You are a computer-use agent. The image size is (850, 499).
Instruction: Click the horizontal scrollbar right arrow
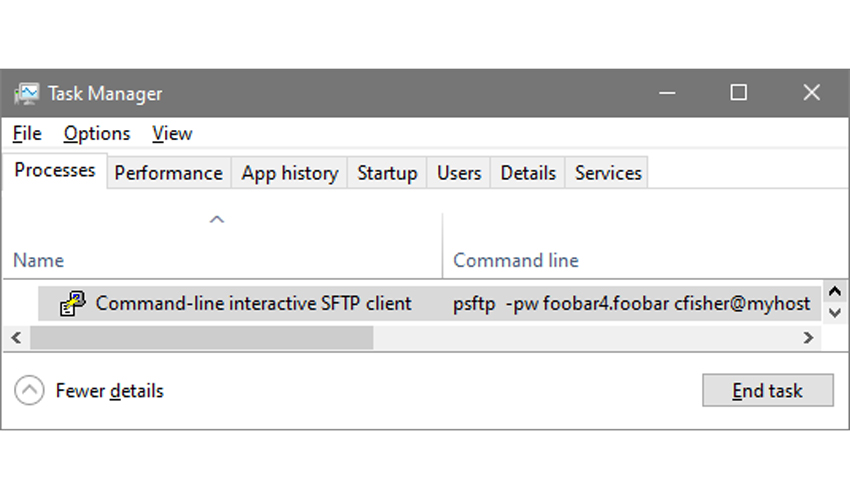(808, 338)
